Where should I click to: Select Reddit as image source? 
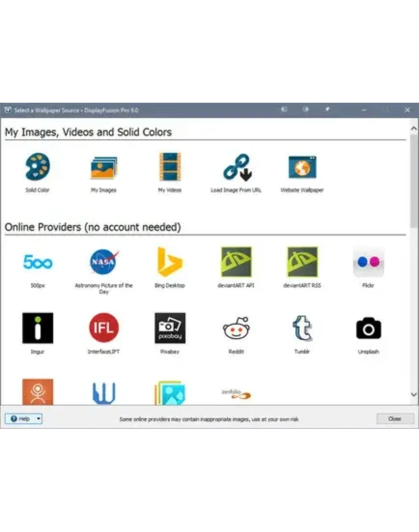[x=236, y=328]
